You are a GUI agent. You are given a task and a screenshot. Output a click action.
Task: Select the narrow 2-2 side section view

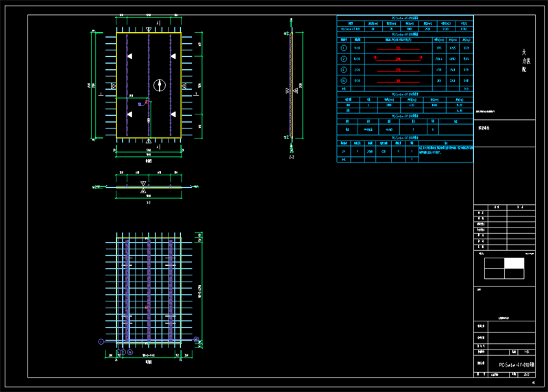292,86
